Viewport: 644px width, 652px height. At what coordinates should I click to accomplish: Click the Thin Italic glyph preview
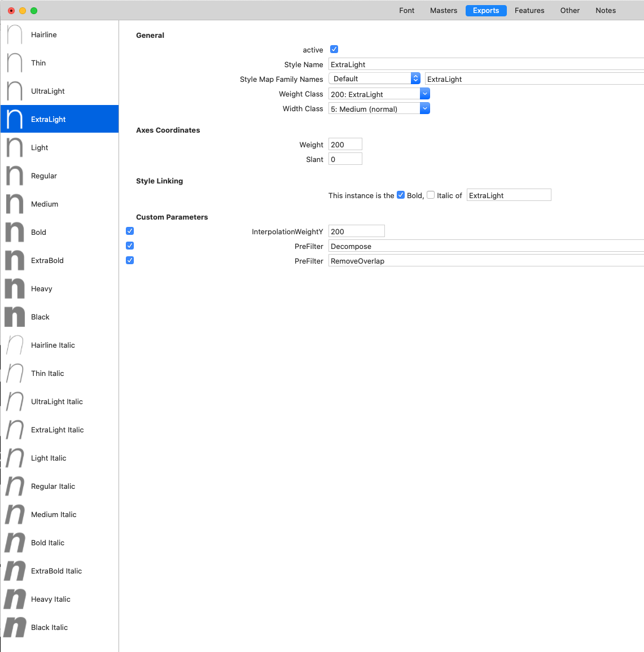pyautogui.click(x=15, y=373)
